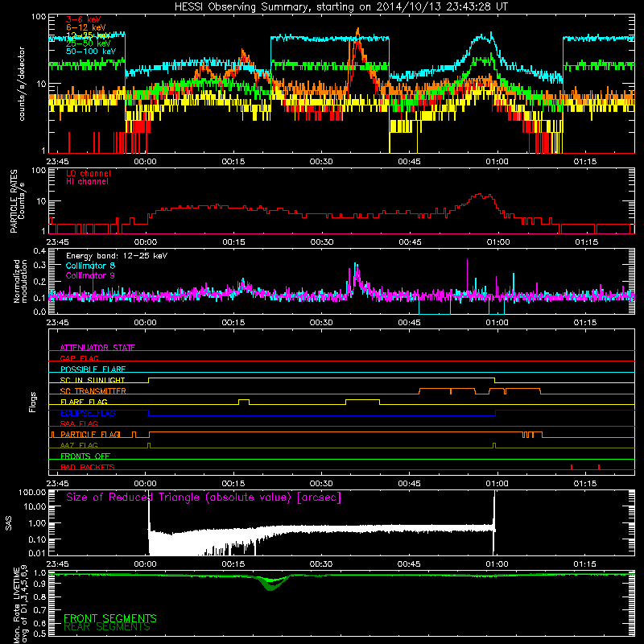Select the 50-100 keV legend label
Image resolution: width=644 pixels, height=644 pixels.
91,52
